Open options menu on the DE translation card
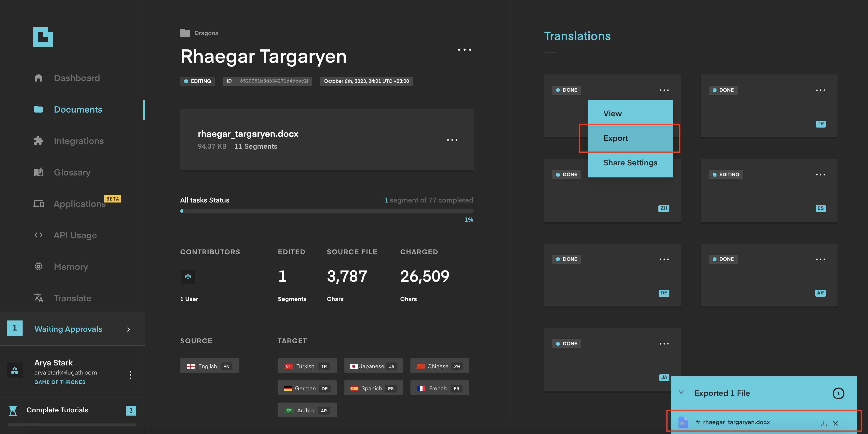Viewport: 868px width, 434px height. 664,259
